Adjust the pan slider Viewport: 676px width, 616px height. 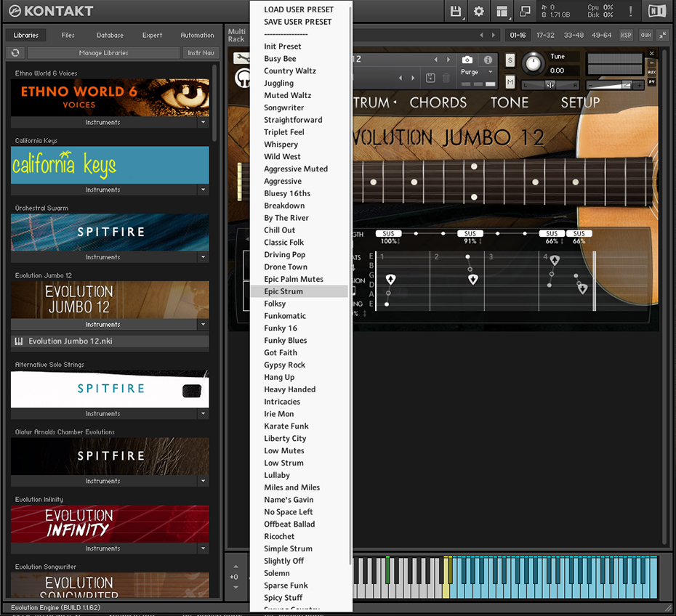550,85
